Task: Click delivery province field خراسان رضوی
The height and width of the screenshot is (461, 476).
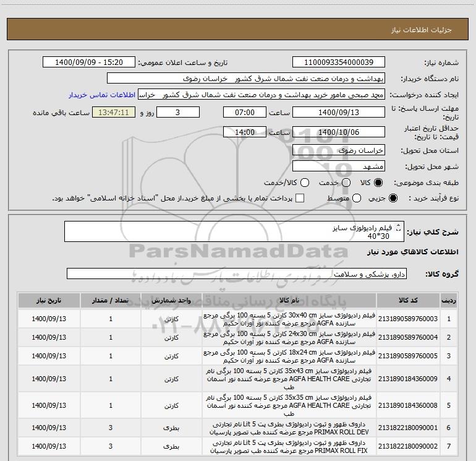Action: click(339, 150)
